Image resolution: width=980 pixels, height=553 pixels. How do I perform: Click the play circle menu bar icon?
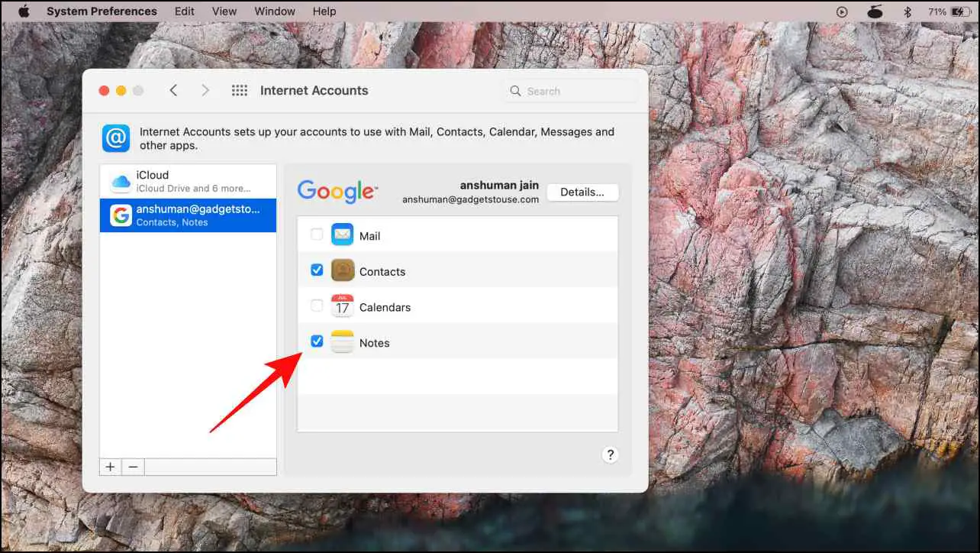pos(842,11)
